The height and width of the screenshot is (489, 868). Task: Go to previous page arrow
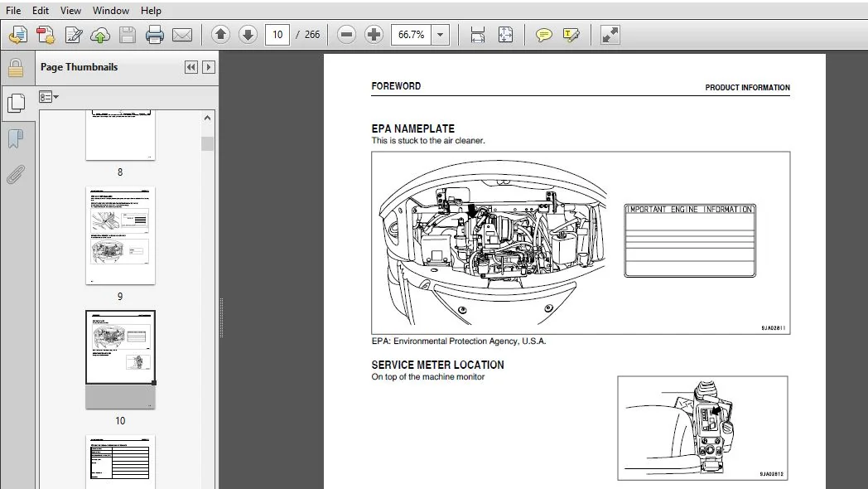tap(220, 35)
